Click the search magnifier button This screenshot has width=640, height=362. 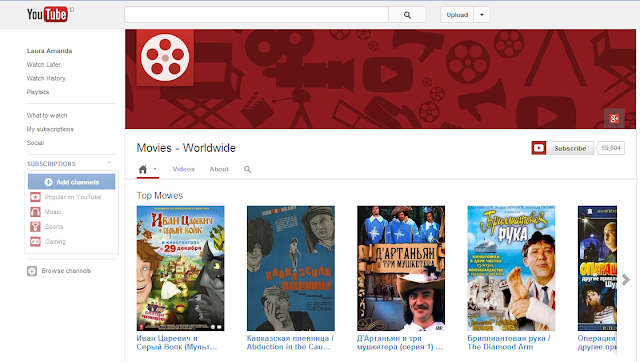point(407,15)
